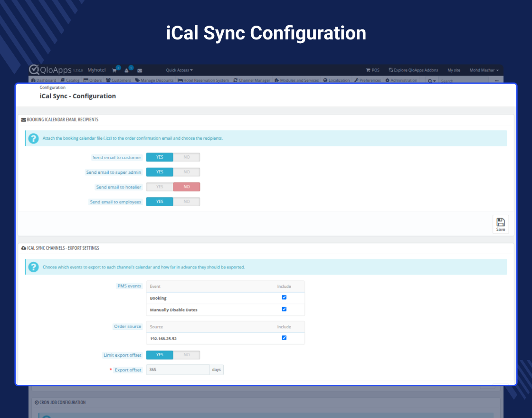Open the Orders menu
The width and height of the screenshot is (532, 418).
(93, 80)
